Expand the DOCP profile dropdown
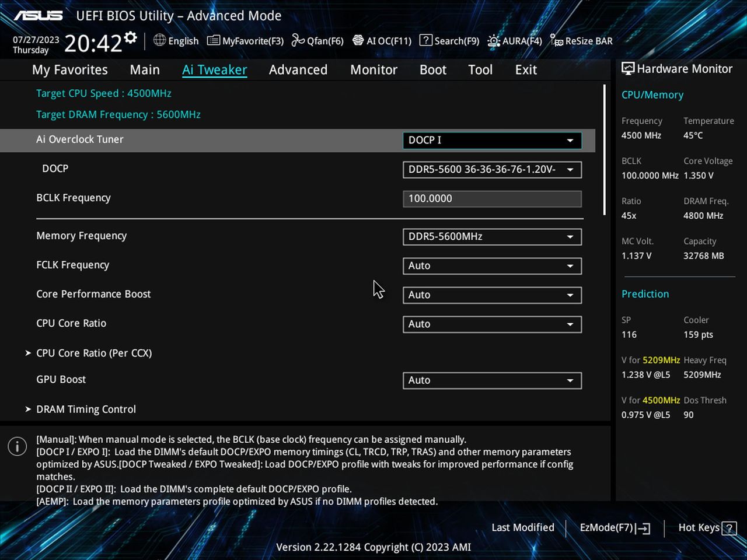This screenshot has height=560, width=747. [492, 170]
